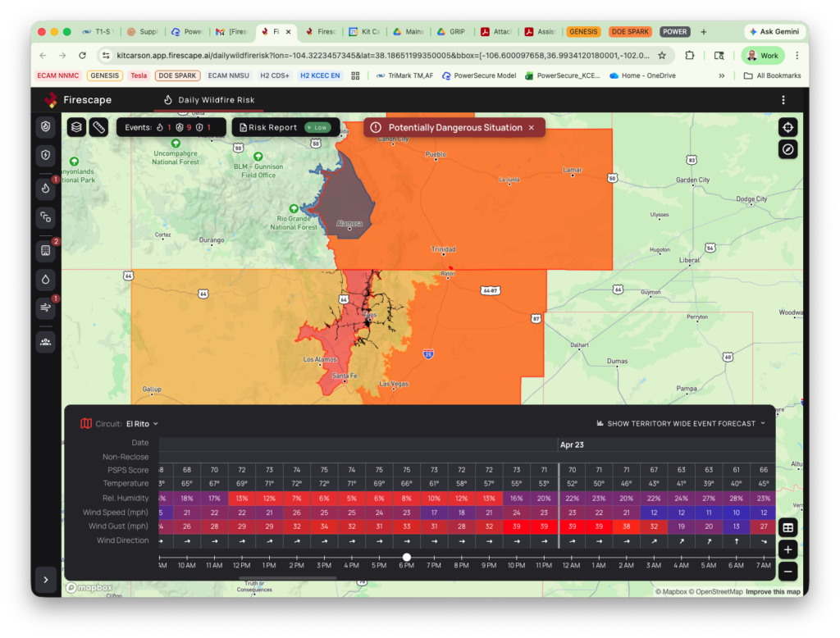Image resolution: width=840 pixels, height=638 pixels.
Task: Click the timeline slider handle at 6 PM
Action: tap(407, 558)
